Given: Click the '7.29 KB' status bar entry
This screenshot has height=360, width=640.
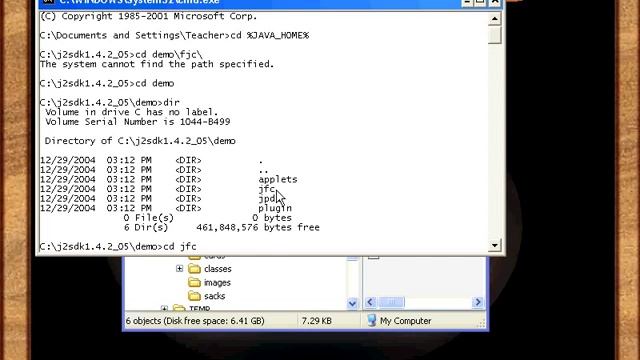Looking at the screenshot, I should point(316,321).
